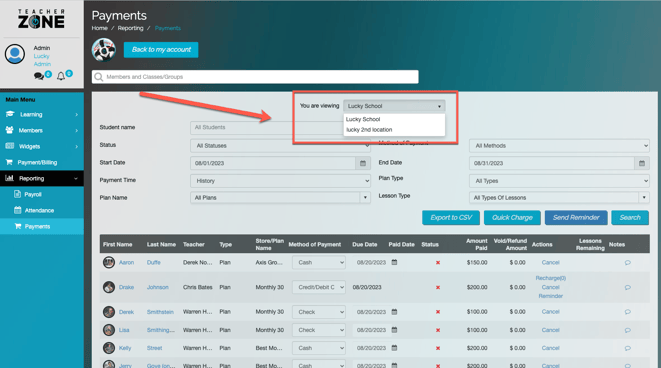Open due date calendar for Derek Smithstein
Image resolution: width=661 pixels, height=368 pixels.
tap(394, 312)
